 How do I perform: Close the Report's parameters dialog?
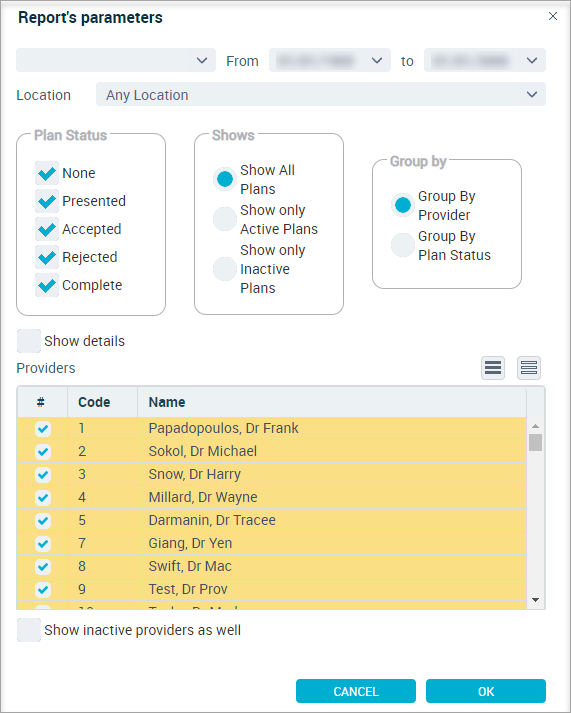pos(553,16)
